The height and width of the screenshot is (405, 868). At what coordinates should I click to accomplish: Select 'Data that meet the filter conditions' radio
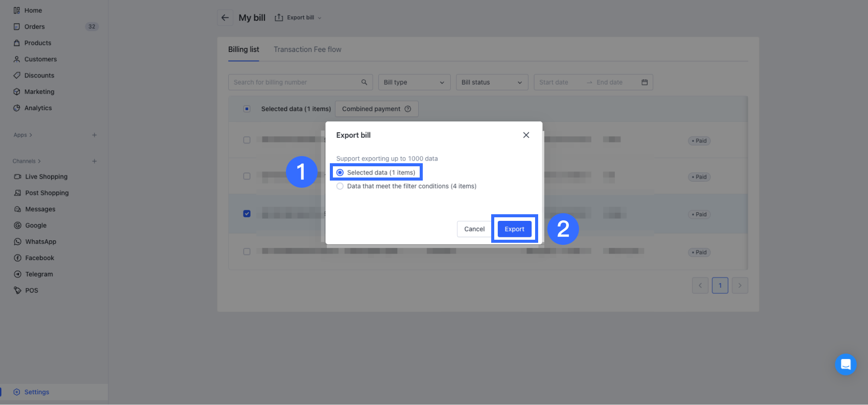340,186
